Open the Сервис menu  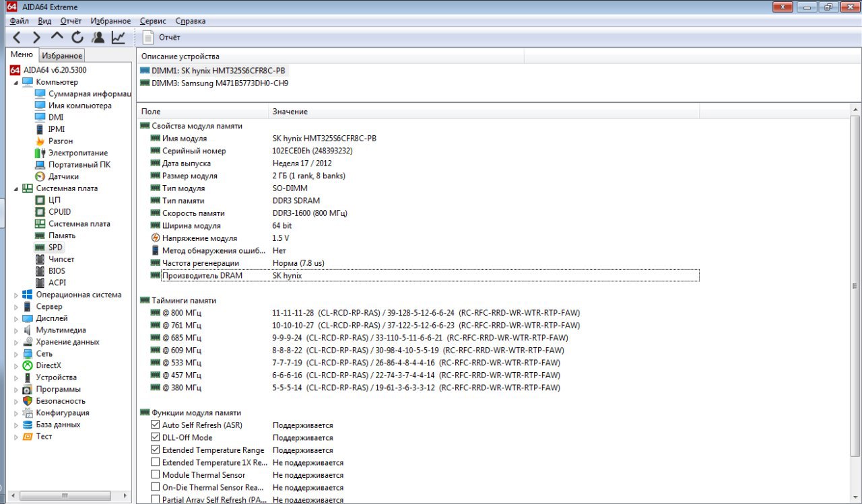[154, 21]
